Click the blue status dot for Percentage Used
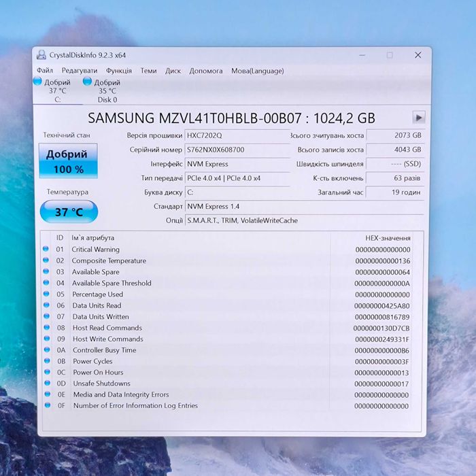 tap(46, 294)
